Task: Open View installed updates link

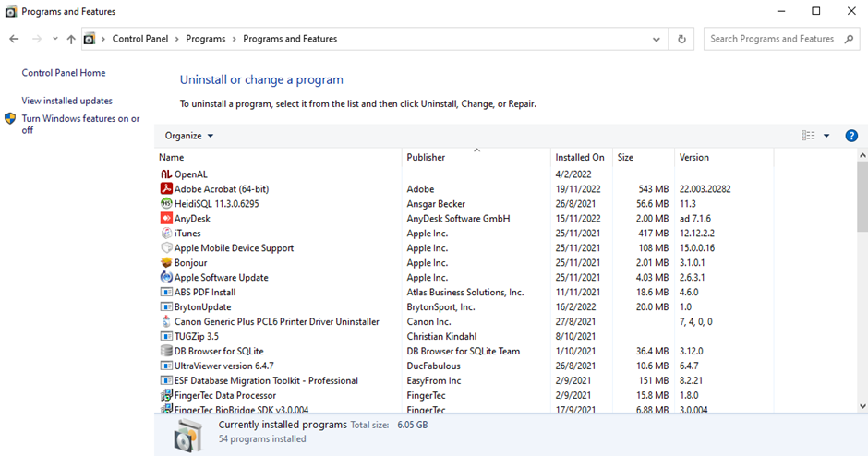Action: tap(67, 101)
